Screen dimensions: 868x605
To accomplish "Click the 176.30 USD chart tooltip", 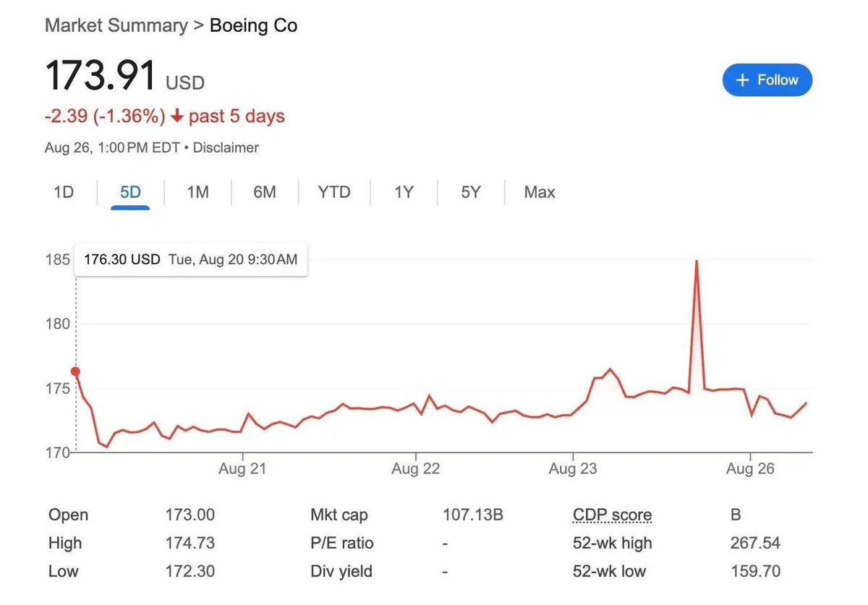I will [x=190, y=259].
